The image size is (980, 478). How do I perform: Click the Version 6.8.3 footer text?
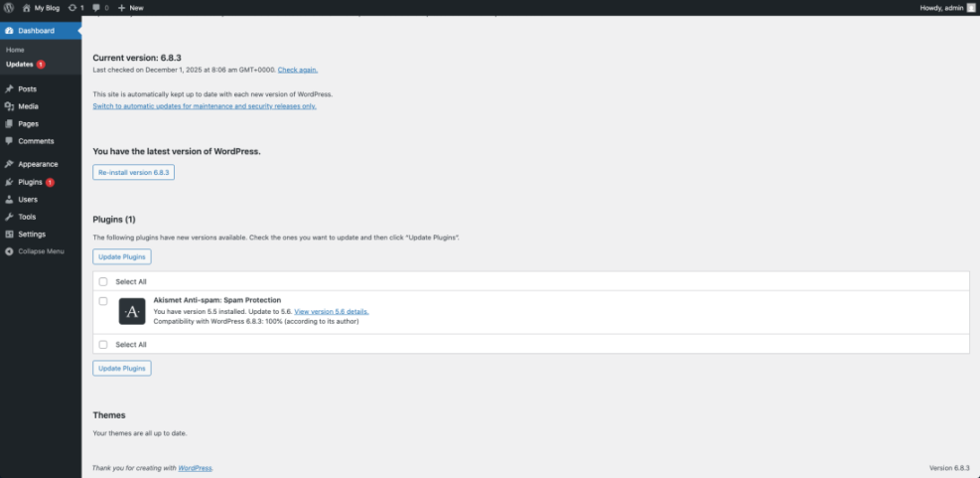[949, 468]
